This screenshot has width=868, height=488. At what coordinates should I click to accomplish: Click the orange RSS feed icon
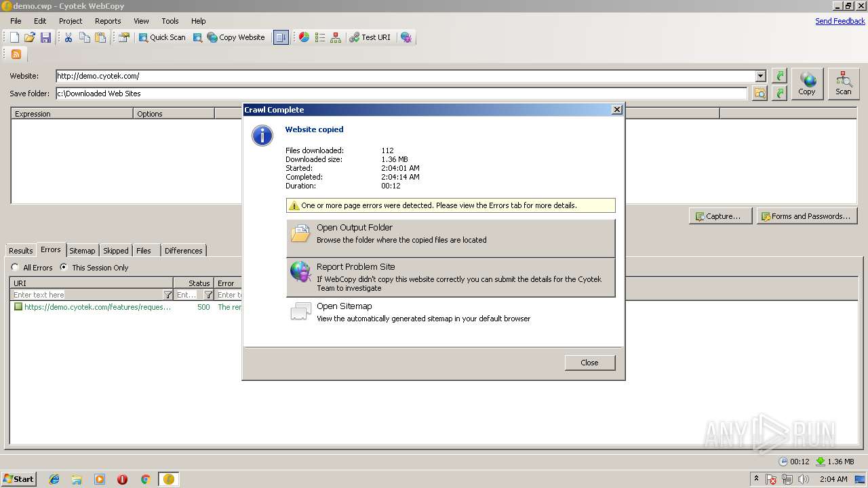click(16, 54)
